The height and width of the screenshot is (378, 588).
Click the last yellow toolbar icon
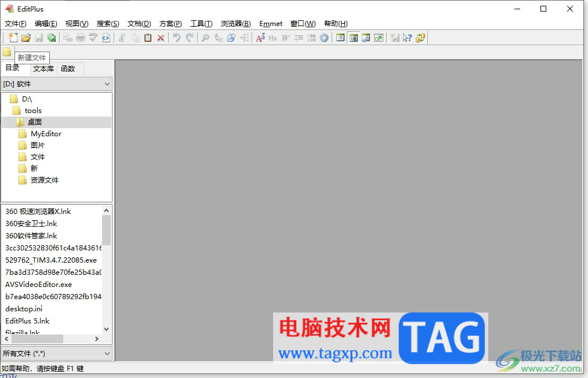click(x=420, y=38)
